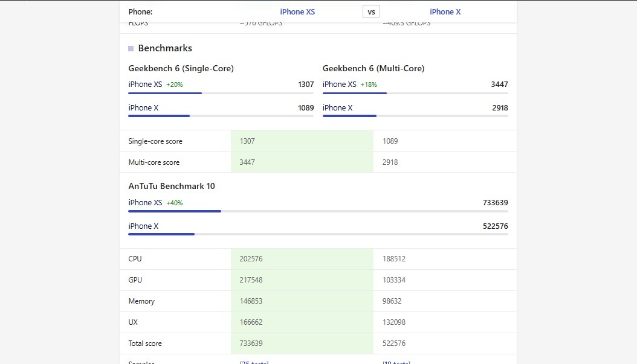
Task: Click the single-core score 1089 cell
Action: (390, 141)
